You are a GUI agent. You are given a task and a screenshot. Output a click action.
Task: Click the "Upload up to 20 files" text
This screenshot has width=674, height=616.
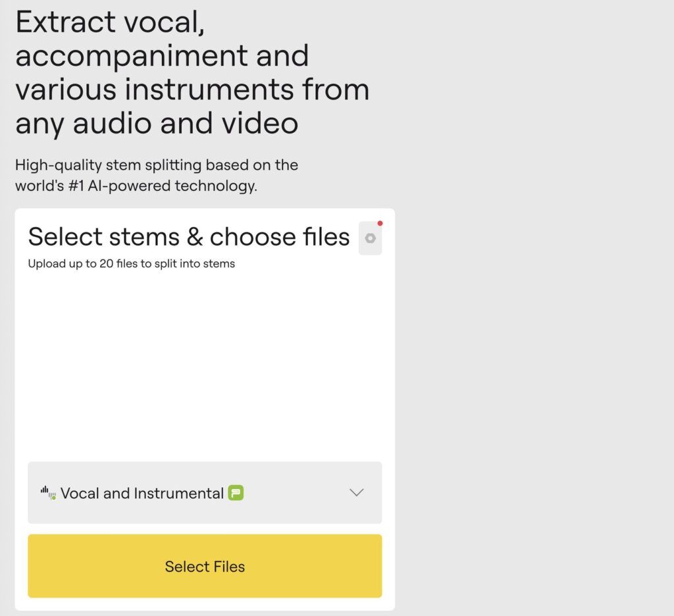point(131,264)
